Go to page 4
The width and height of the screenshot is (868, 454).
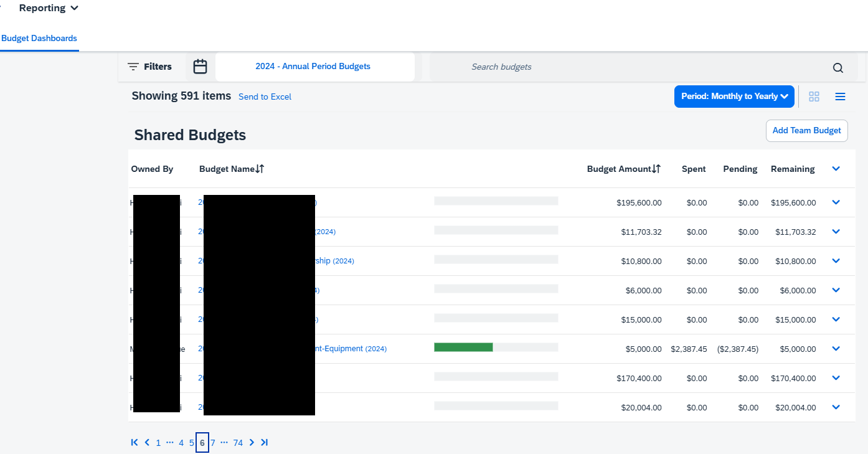click(181, 443)
